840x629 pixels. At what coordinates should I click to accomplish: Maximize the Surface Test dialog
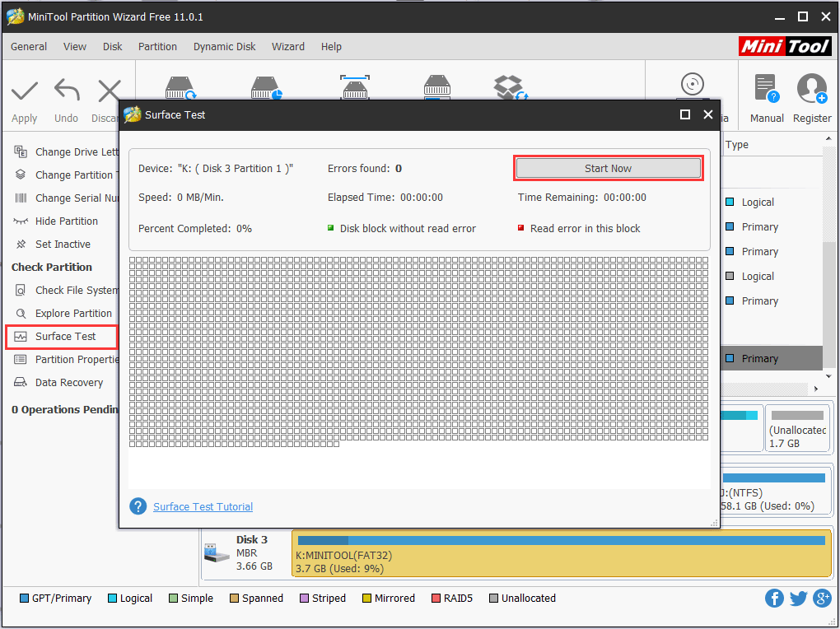tap(684, 114)
